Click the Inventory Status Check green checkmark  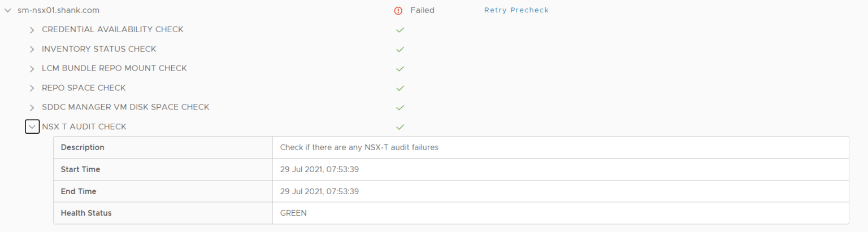[x=400, y=49]
